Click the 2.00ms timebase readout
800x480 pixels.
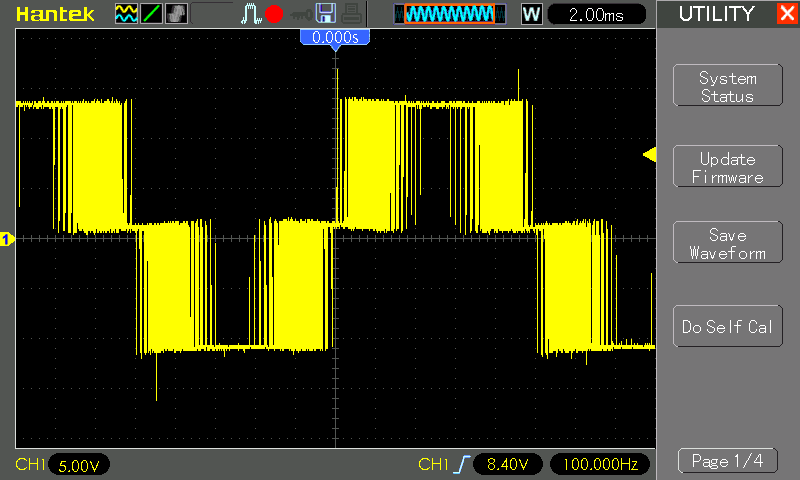coord(596,14)
